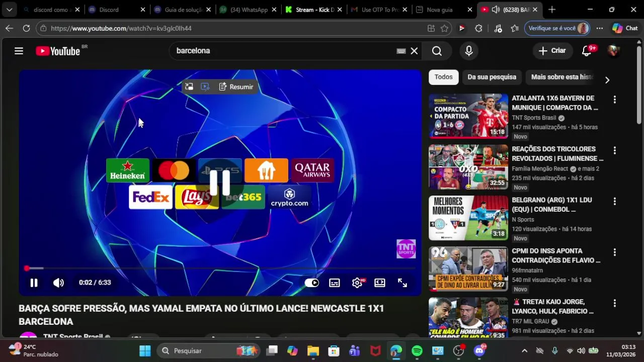The width and height of the screenshot is (644, 362).
Task: Open the taskbar weather widget 24°C
Action: 33,351
